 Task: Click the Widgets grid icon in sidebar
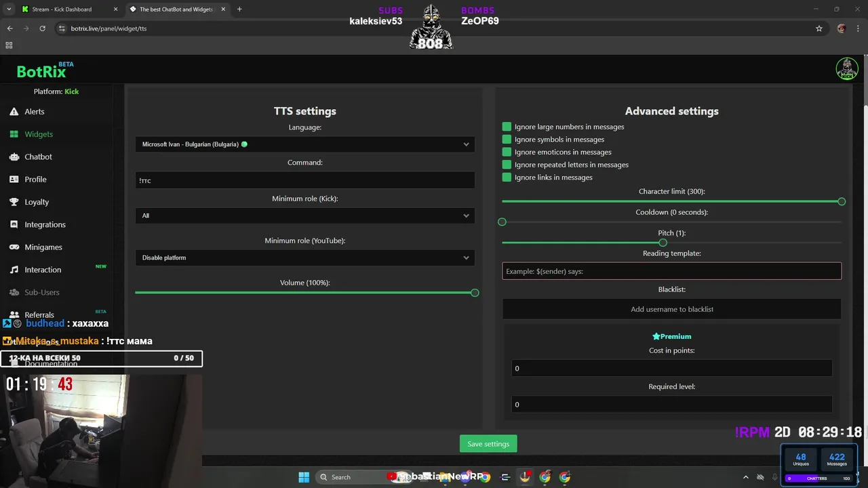[x=14, y=134]
